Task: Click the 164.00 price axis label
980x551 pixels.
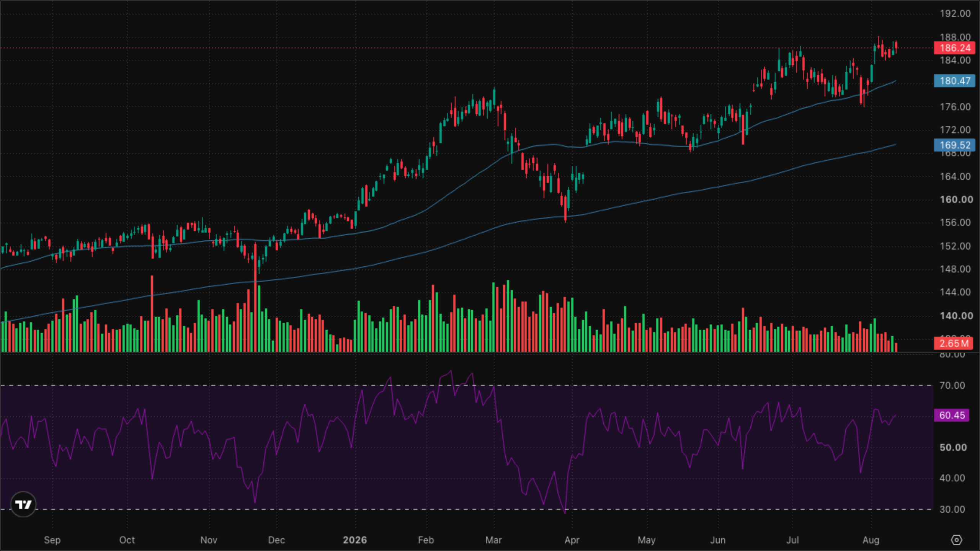Action: (x=955, y=176)
